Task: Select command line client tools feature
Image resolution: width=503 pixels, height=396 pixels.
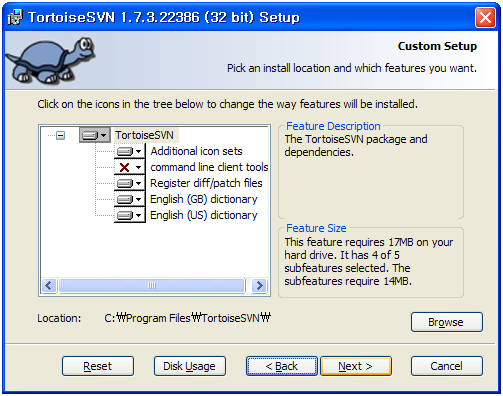Action: click(x=209, y=167)
